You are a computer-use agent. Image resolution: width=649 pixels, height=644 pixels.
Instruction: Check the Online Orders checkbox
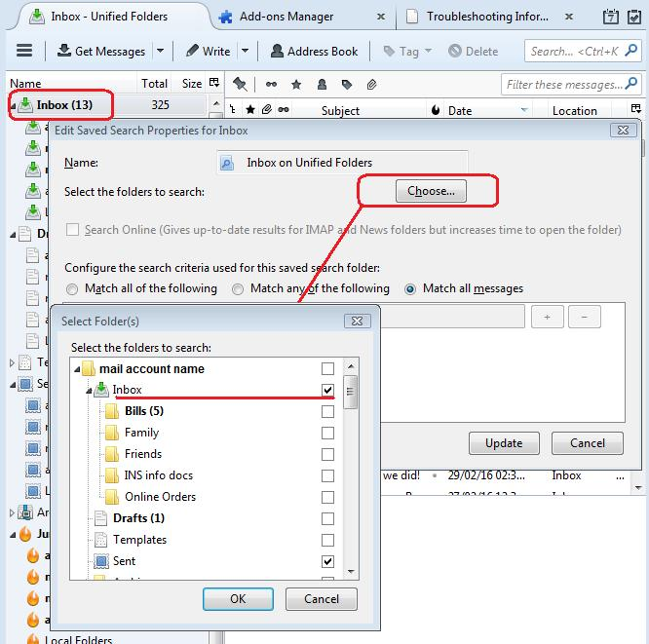[327, 497]
